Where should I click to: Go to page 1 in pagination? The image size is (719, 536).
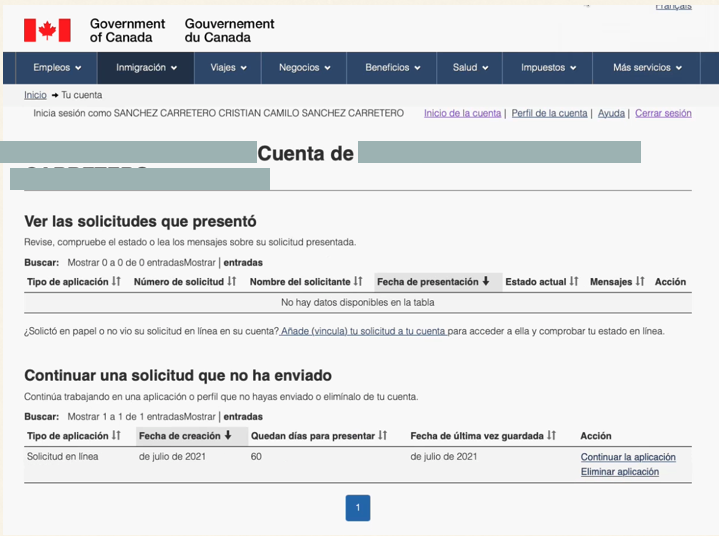[x=358, y=508]
